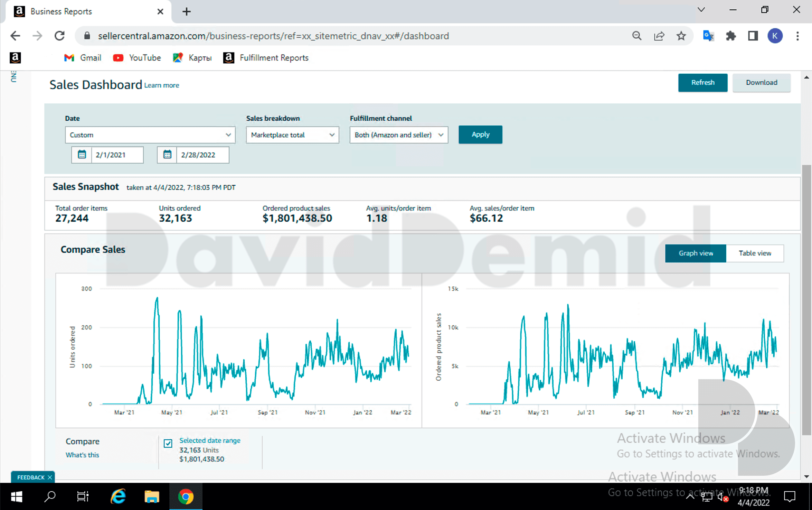The height and width of the screenshot is (510, 812).
Task: Open the Chrome three-dot menu
Action: click(x=797, y=36)
